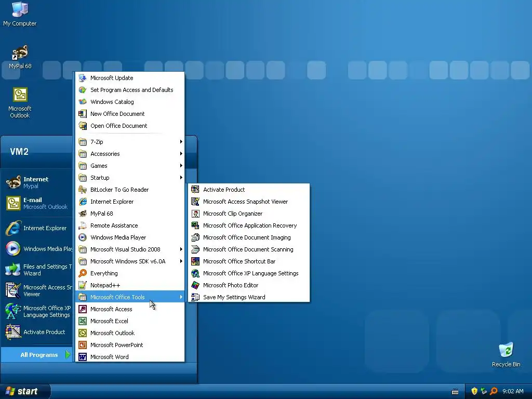The width and height of the screenshot is (532, 399).
Task: Expand the Microsoft Visual Studio 2008 submenu arrow
Action: (x=181, y=249)
